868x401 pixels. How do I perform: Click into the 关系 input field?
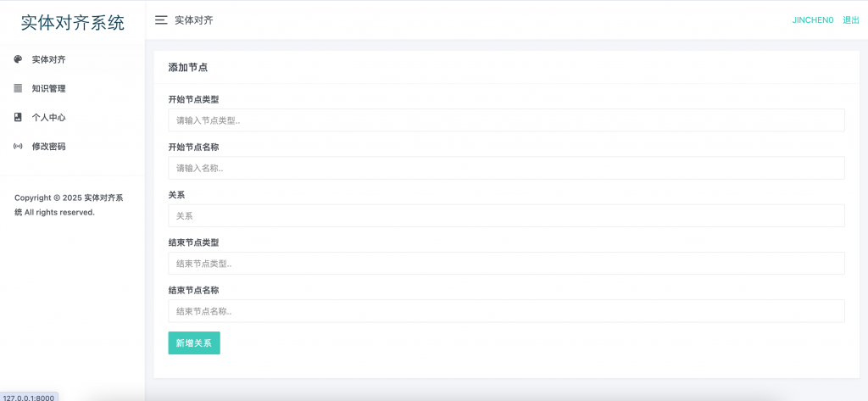click(x=506, y=215)
